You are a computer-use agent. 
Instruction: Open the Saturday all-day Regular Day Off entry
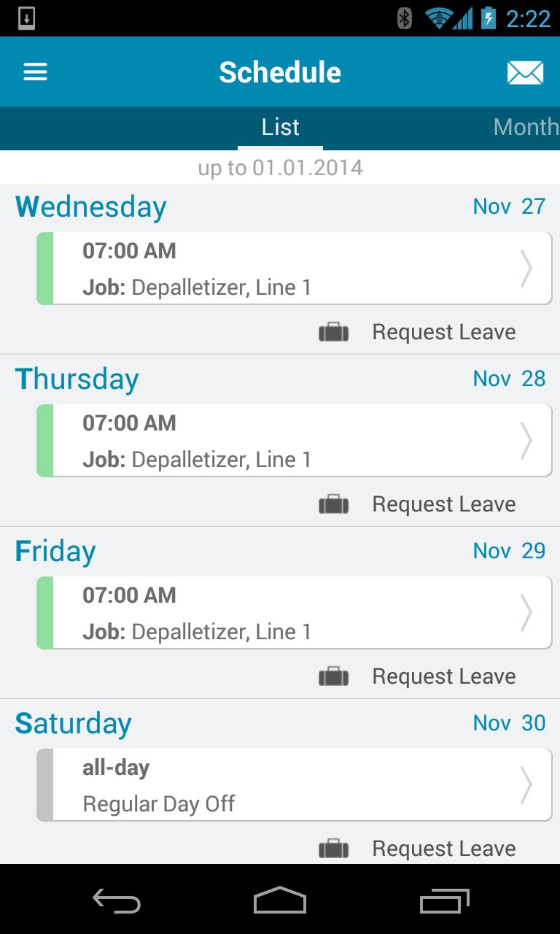click(x=294, y=785)
